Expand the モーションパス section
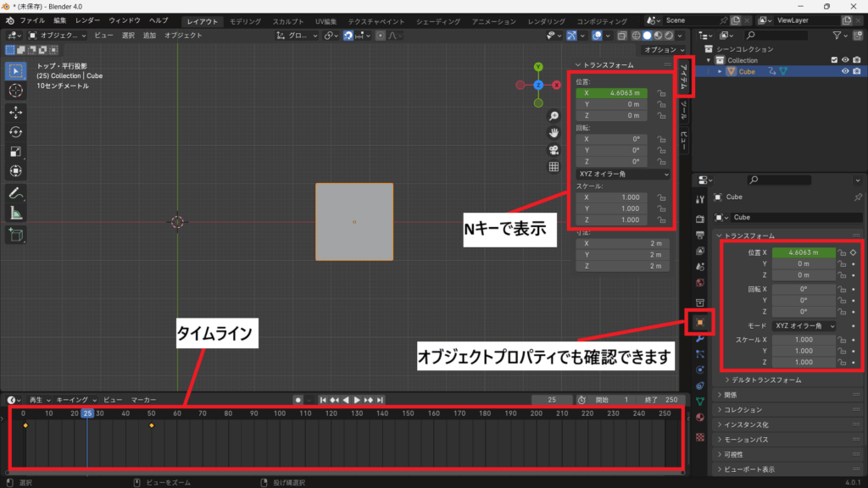 coord(746,440)
